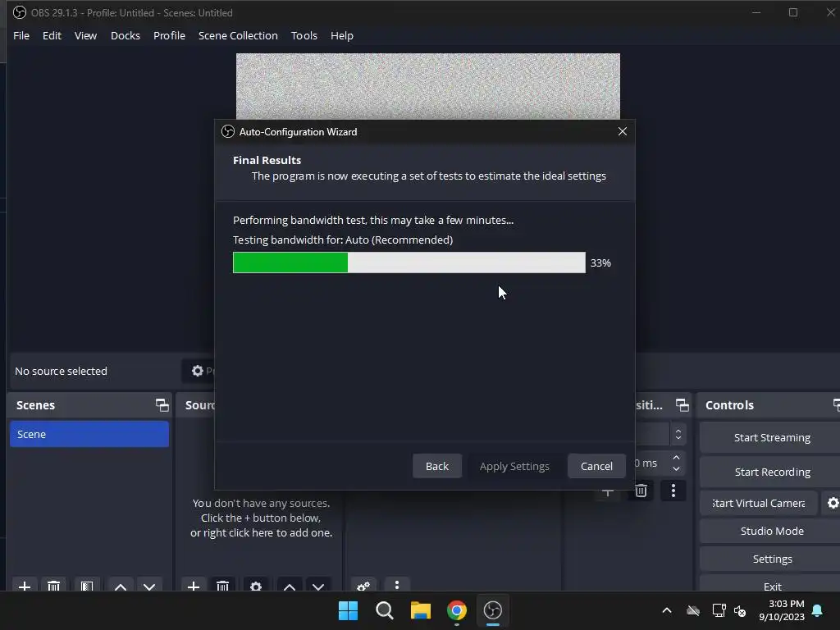
Task: Open transition three-dot options menu
Action: 673,491
